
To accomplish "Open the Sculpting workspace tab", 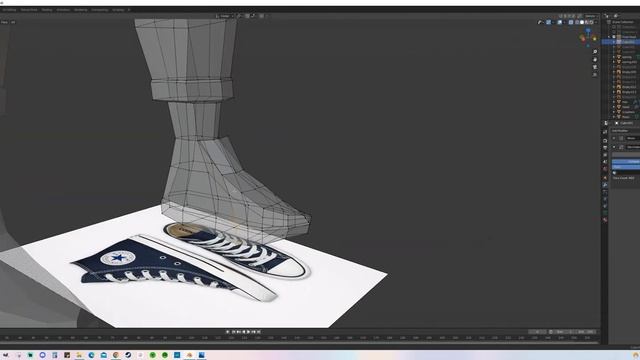I will click(x=9, y=9).
